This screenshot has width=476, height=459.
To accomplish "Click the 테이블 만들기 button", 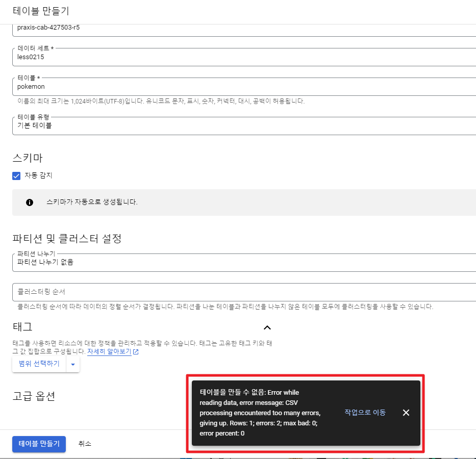I will tap(39, 444).
